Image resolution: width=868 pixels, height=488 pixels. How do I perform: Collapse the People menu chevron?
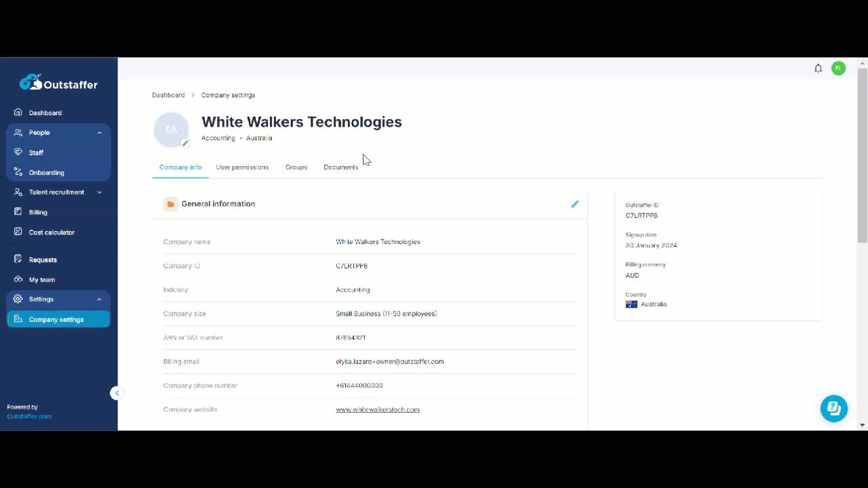tap(100, 133)
